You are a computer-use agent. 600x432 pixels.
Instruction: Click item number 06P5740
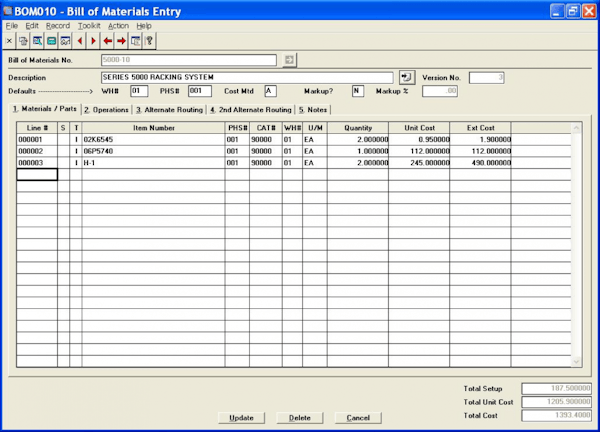click(98, 151)
